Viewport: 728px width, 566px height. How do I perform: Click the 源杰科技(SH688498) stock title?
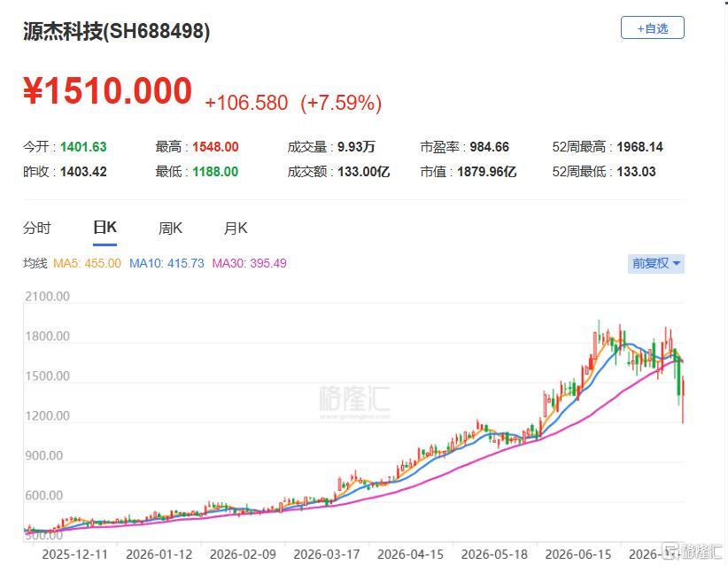coord(117,31)
